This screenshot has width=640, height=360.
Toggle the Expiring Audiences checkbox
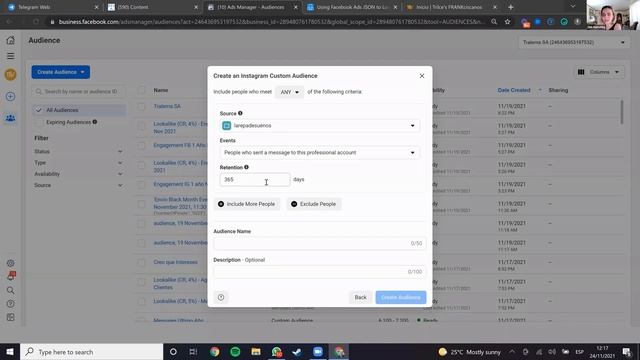click(x=39, y=122)
